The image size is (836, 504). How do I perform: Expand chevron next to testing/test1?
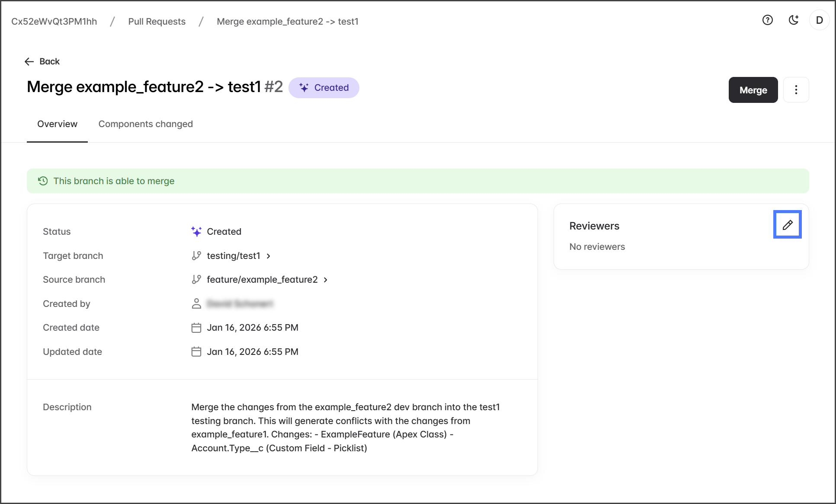pos(269,256)
